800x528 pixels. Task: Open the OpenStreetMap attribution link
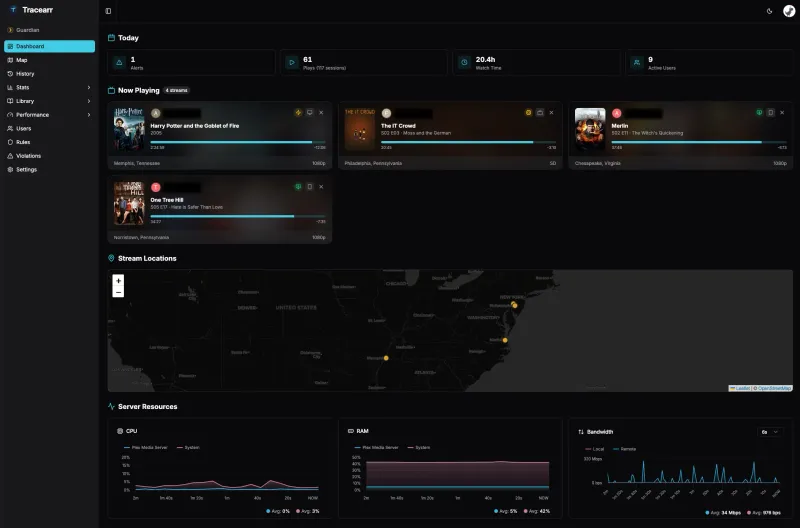(x=774, y=389)
